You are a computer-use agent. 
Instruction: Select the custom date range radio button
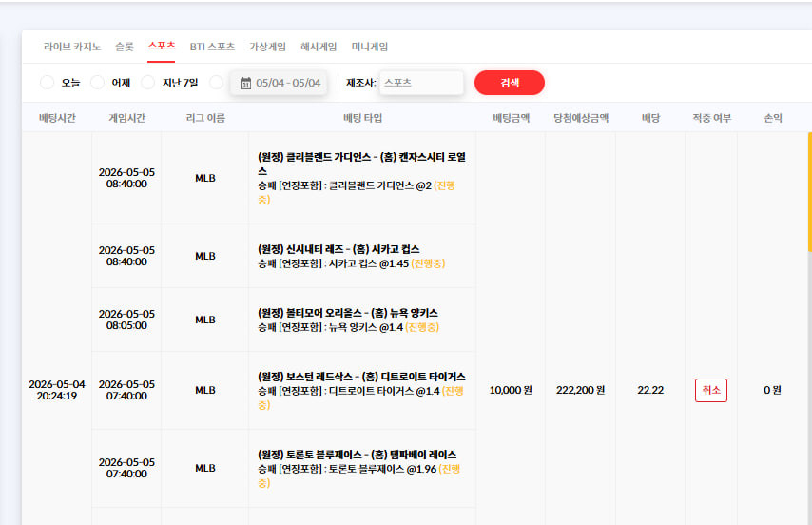click(217, 83)
